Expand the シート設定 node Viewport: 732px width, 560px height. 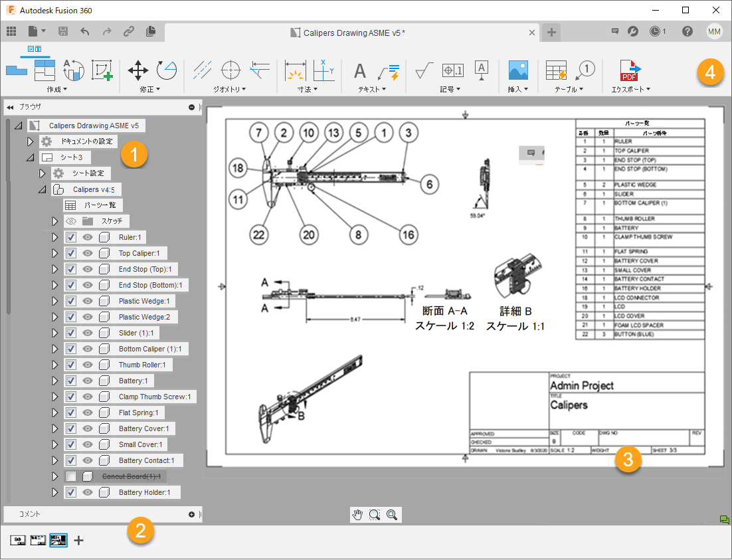point(42,173)
